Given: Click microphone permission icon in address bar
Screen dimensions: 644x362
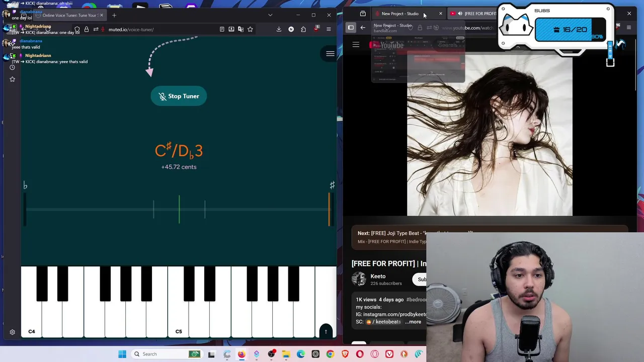Looking at the screenshot, I should pos(103,29).
